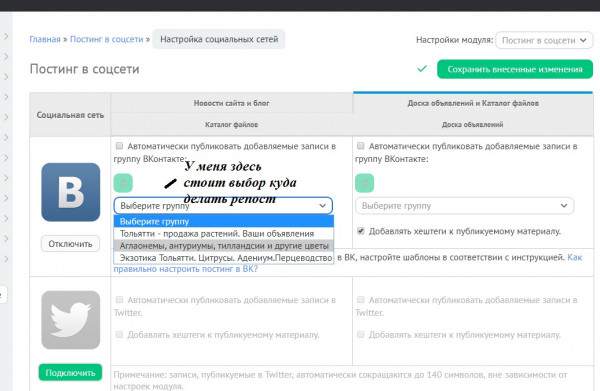Viewport: 600px width, 391px height.
Task: Click Постинг в соцсети page heading
Action: coord(85,69)
